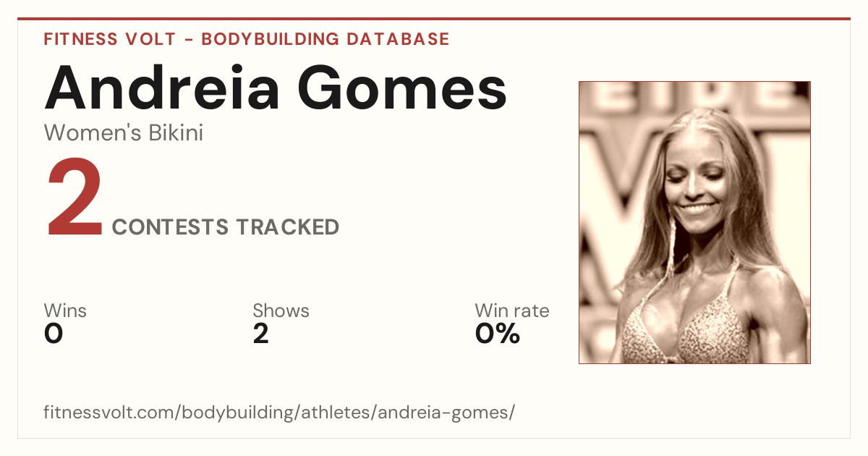868x456 pixels.
Task: Click the andreia-gomes slug in the URL
Action: pyautogui.click(x=445, y=413)
